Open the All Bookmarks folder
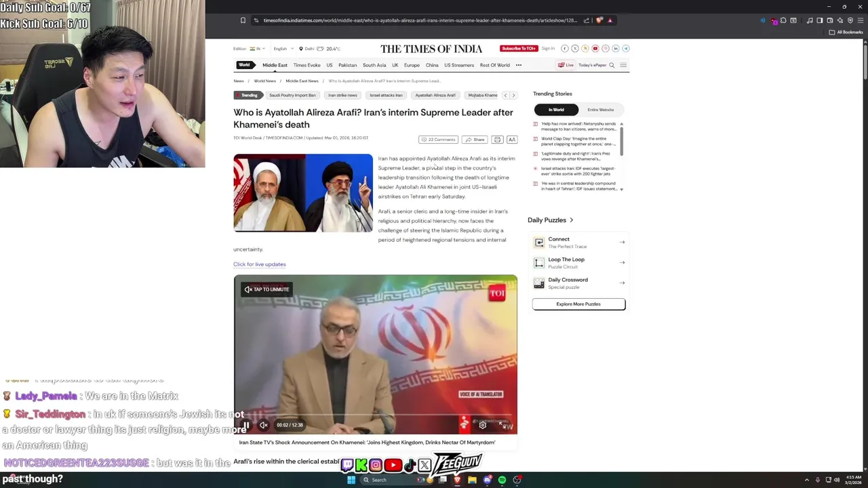The image size is (868, 488). pos(846,33)
